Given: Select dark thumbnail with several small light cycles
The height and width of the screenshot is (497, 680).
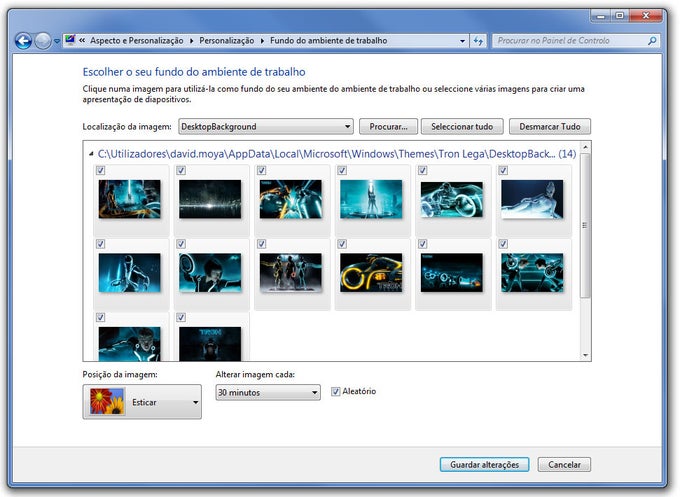Looking at the screenshot, I should [x=451, y=273].
